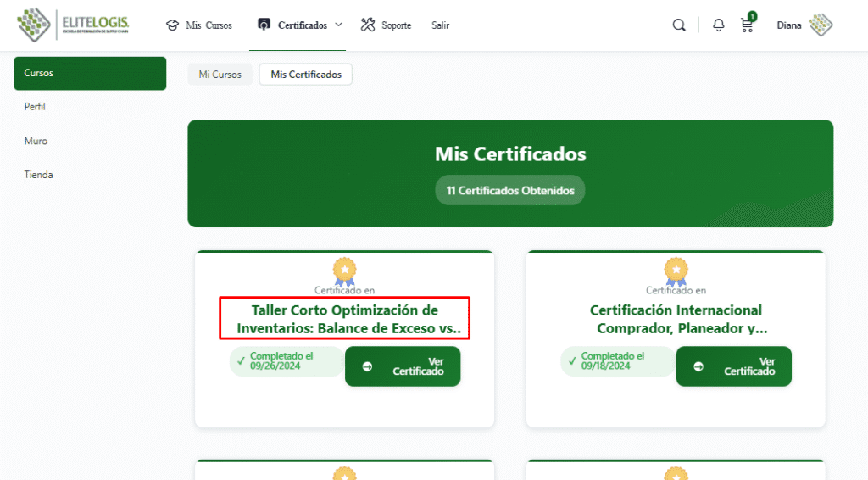The width and height of the screenshot is (868, 480).
Task: Click the award badge on Certificación Internacional card
Action: click(676, 271)
